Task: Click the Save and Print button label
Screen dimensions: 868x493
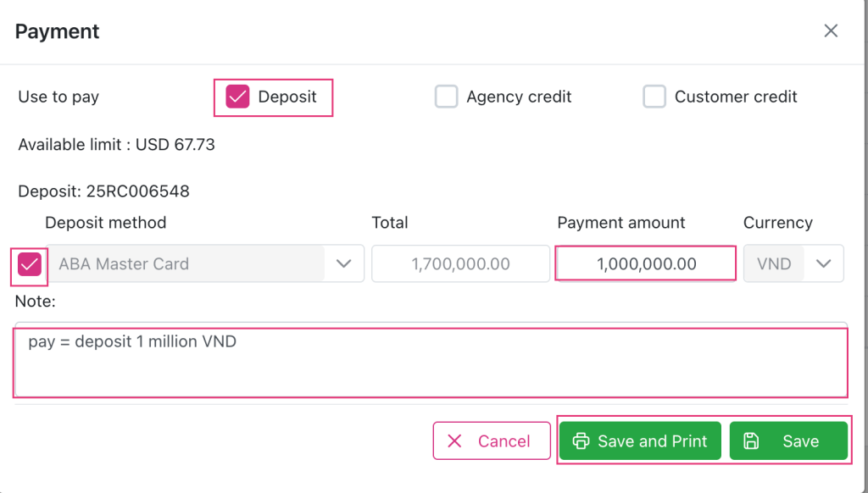Action: [652, 441]
